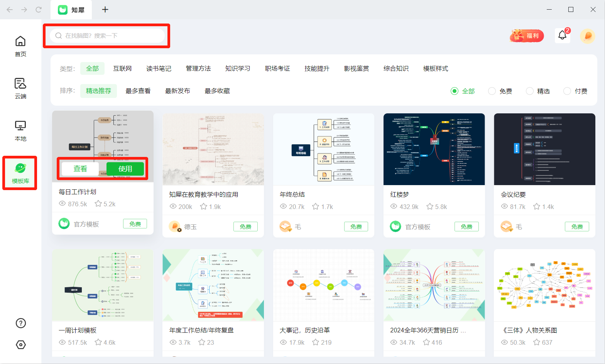Click the search magnifier icon

coord(59,35)
